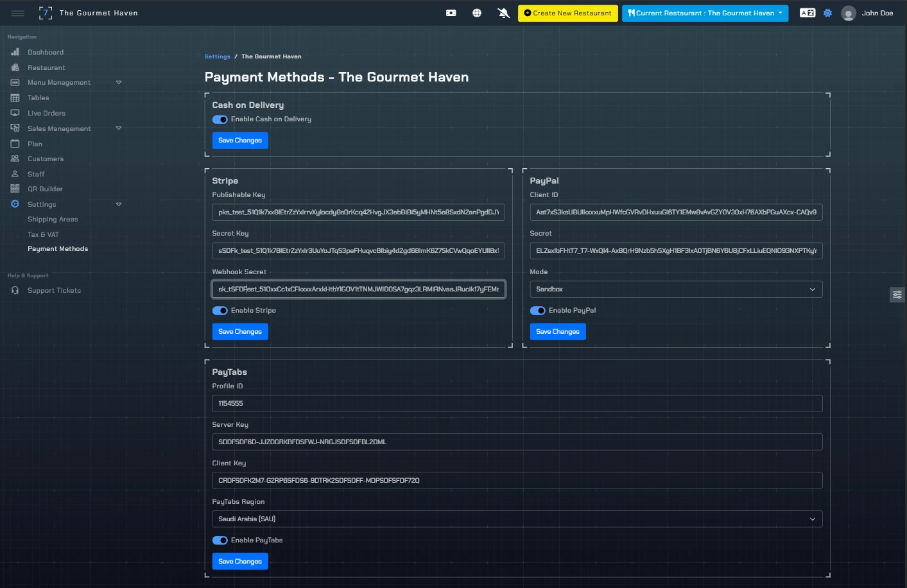The height and width of the screenshot is (588, 907).
Task: Click the PayTabs Client Key field
Action: coord(517,481)
